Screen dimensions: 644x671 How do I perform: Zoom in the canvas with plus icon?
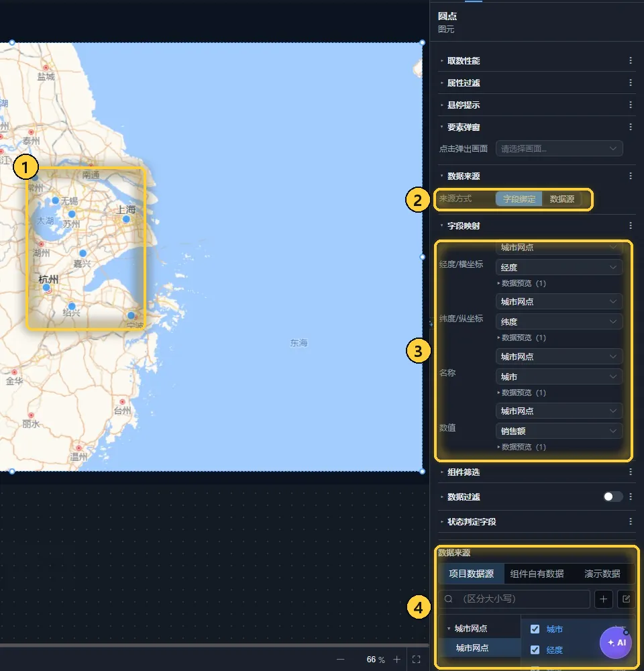click(396, 660)
